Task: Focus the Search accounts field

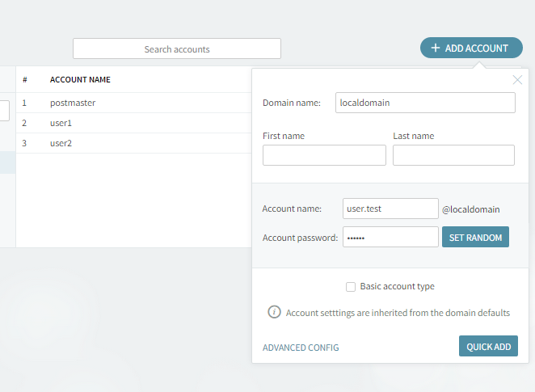Action: [177, 49]
